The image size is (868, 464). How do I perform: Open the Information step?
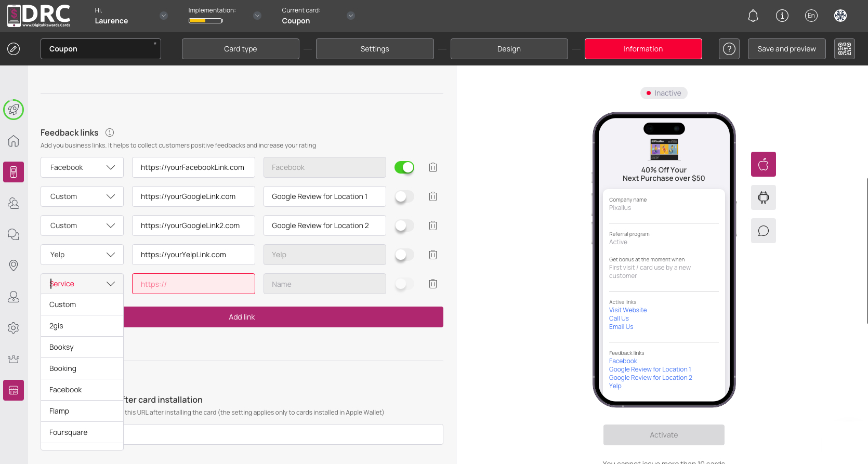643,49
